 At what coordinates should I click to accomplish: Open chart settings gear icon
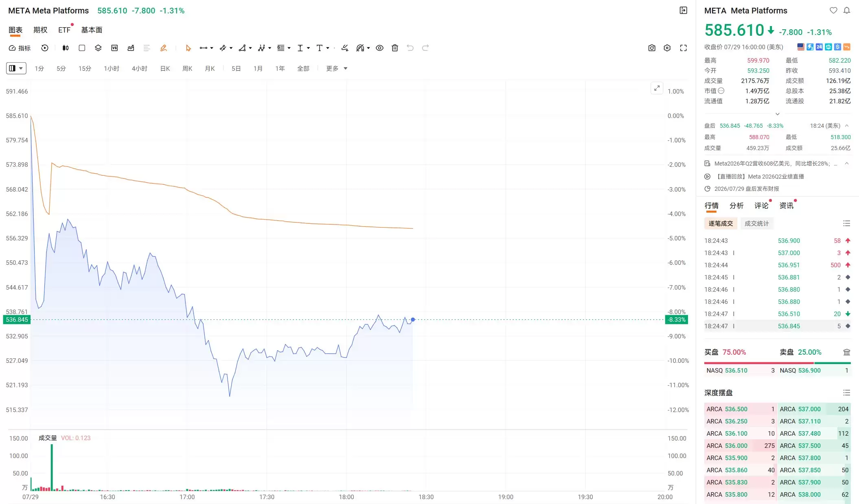(x=667, y=48)
